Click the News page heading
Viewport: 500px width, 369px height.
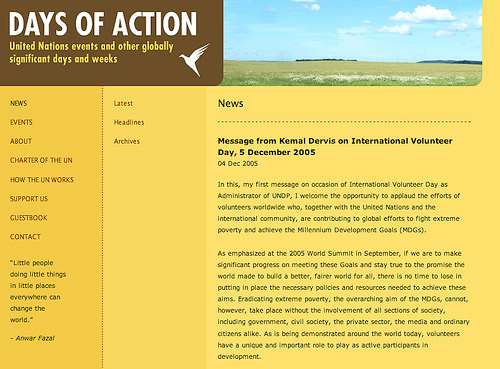tap(230, 103)
